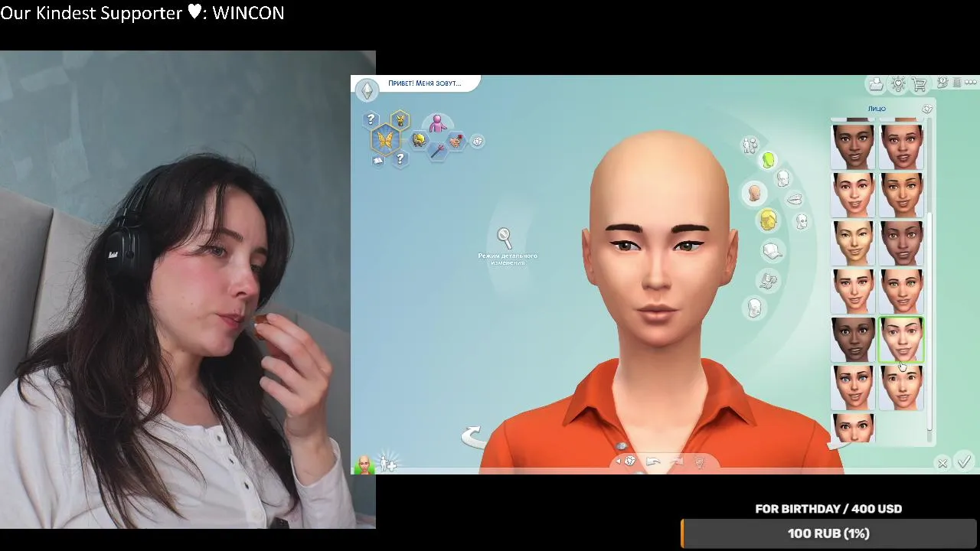Image resolution: width=980 pixels, height=551 pixels.
Task: Click the plumbob diamond icon beside the name
Action: tap(367, 90)
